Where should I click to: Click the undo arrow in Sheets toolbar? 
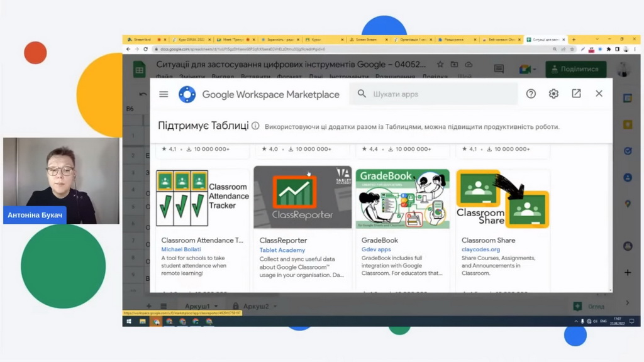point(143,94)
